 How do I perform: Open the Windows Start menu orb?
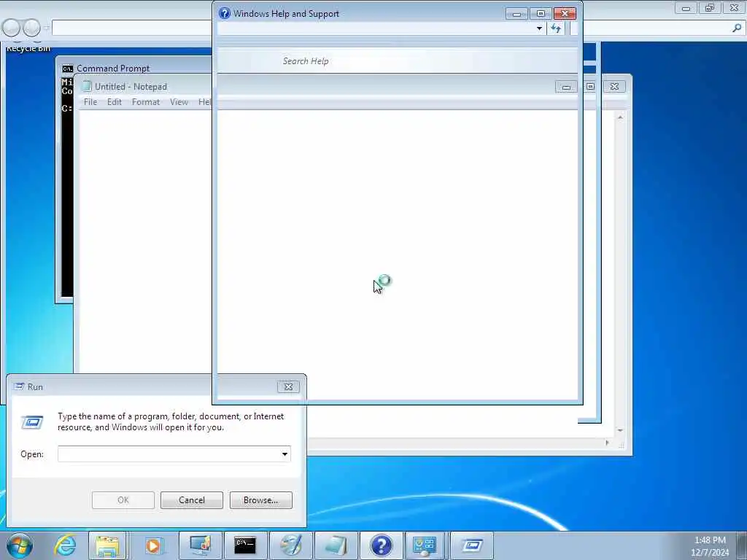19,545
